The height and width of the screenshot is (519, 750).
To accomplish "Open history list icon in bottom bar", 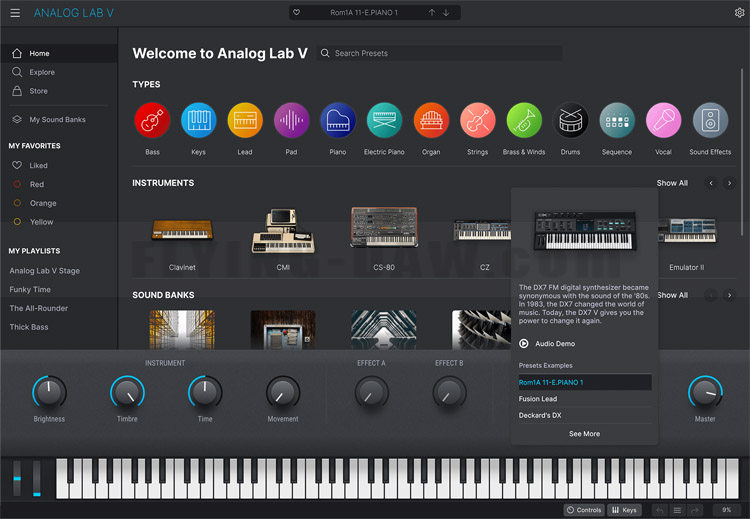I will [677, 510].
